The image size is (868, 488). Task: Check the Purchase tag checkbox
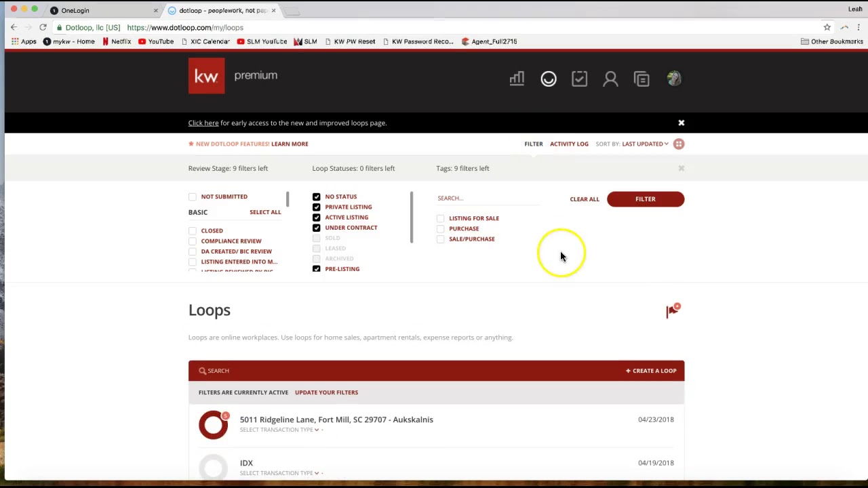[x=441, y=228]
